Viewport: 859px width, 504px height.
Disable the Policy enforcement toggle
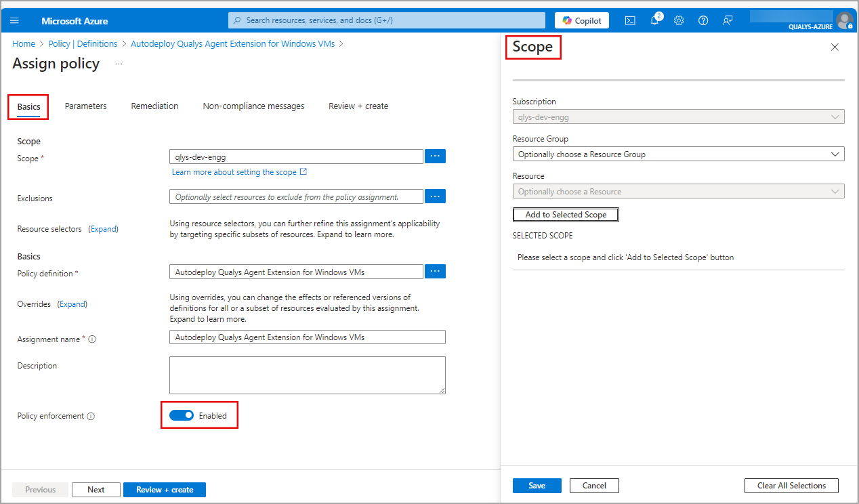click(182, 415)
